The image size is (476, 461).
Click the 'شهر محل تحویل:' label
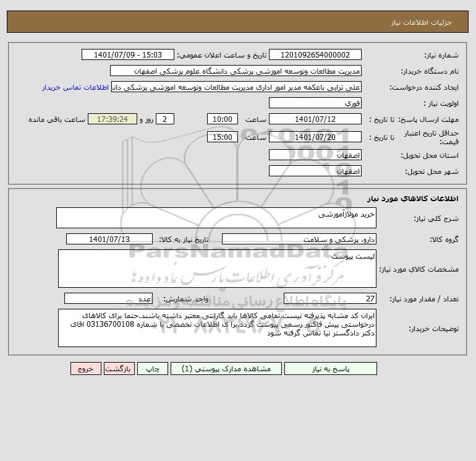[x=432, y=171]
